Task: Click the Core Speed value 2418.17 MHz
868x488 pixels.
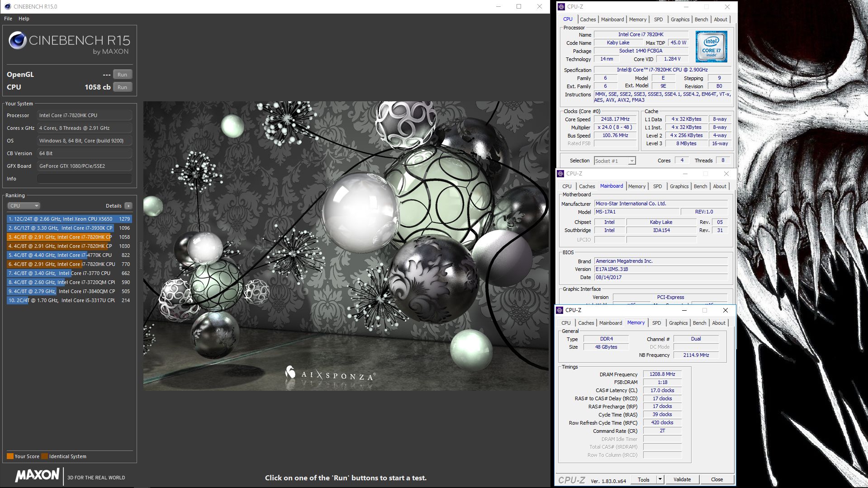Action: 615,119
